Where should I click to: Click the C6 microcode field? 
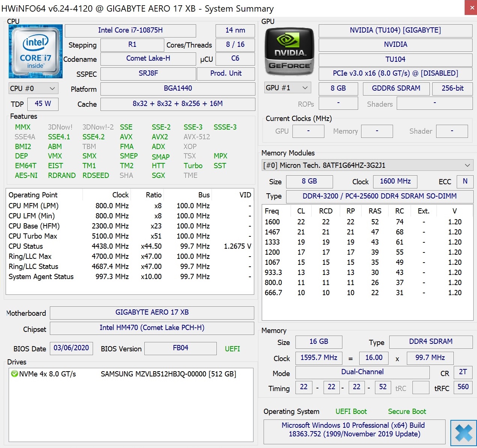click(235, 58)
